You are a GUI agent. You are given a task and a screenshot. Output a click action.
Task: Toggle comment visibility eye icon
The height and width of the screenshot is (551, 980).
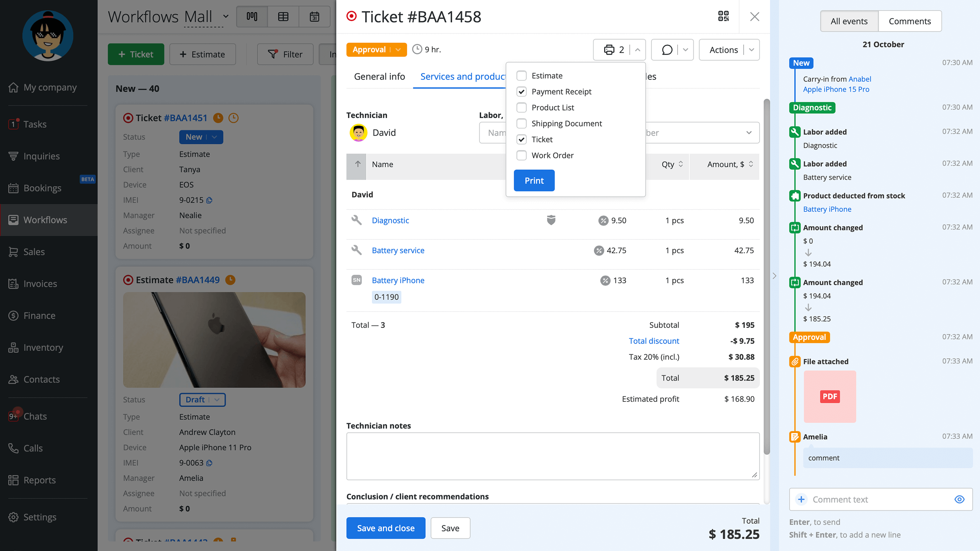(959, 499)
